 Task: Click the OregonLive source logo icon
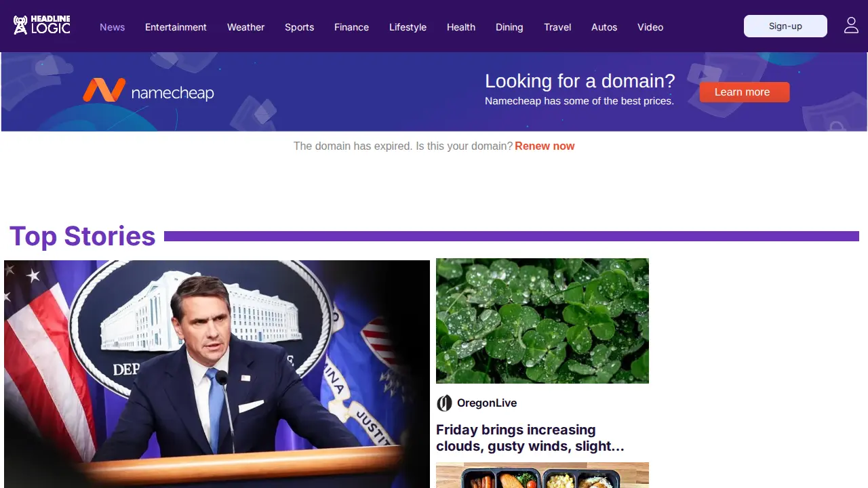444,403
